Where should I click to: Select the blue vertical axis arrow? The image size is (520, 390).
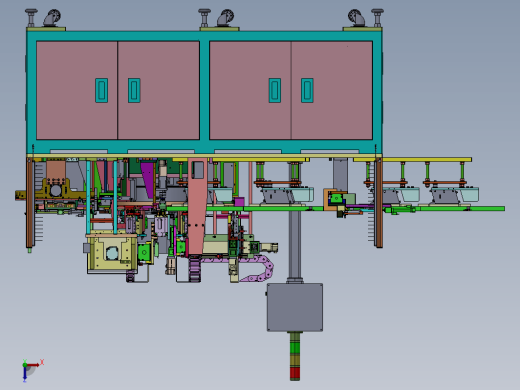25,374
